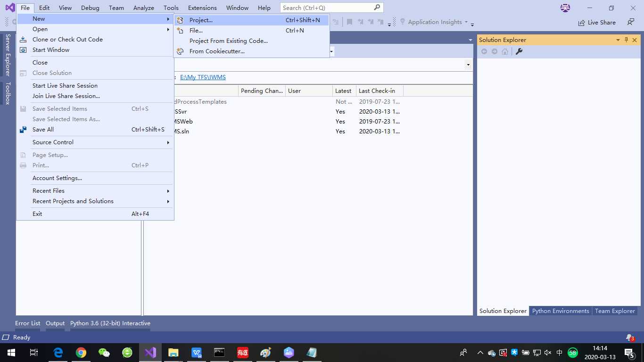The height and width of the screenshot is (362, 644).
Task: Click the Live Share button
Action: tap(597, 22)
